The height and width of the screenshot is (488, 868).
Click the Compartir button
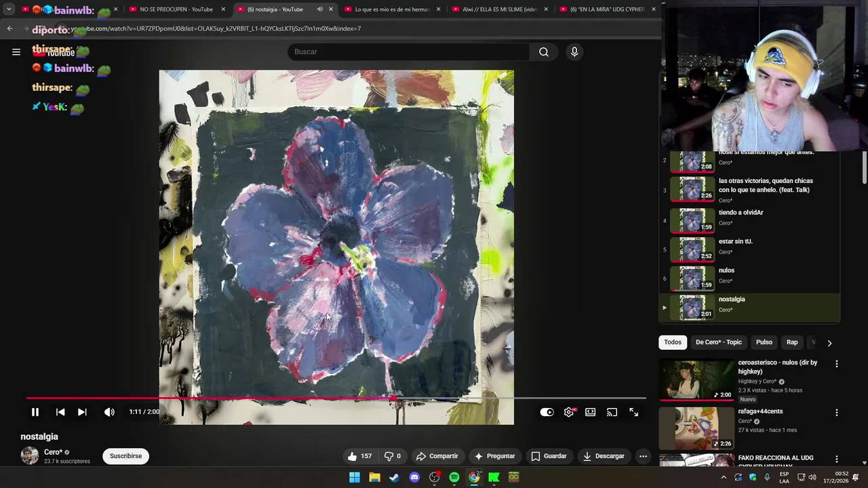pos(437,456)
